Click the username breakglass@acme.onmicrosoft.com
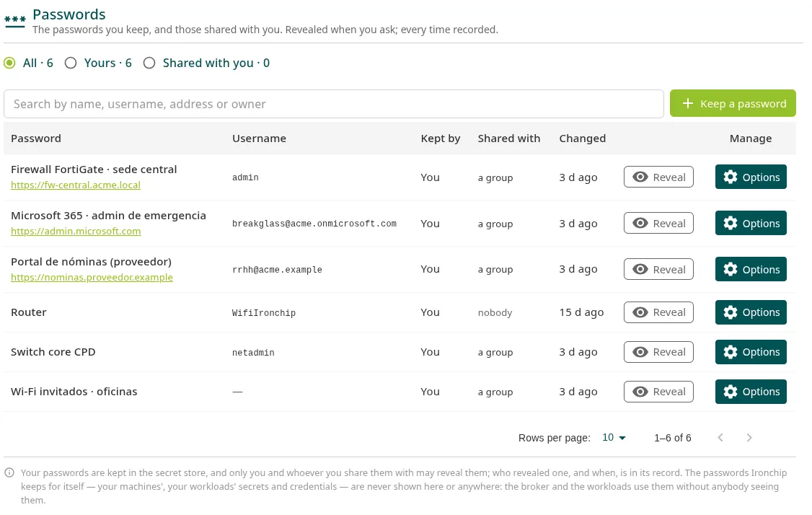The width and height of the screenshot is (812, 515). tap(314, 224)
